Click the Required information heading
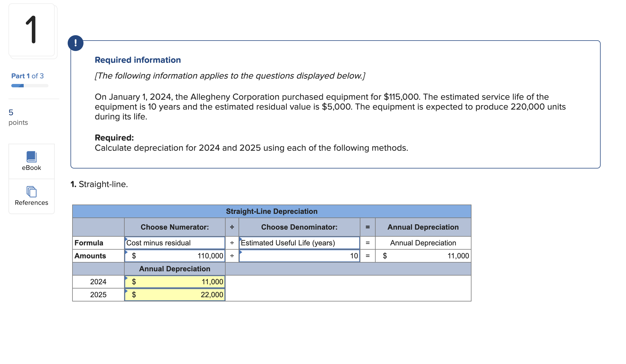Viewport: 626px width, 364px height. [x=138, y=60]
